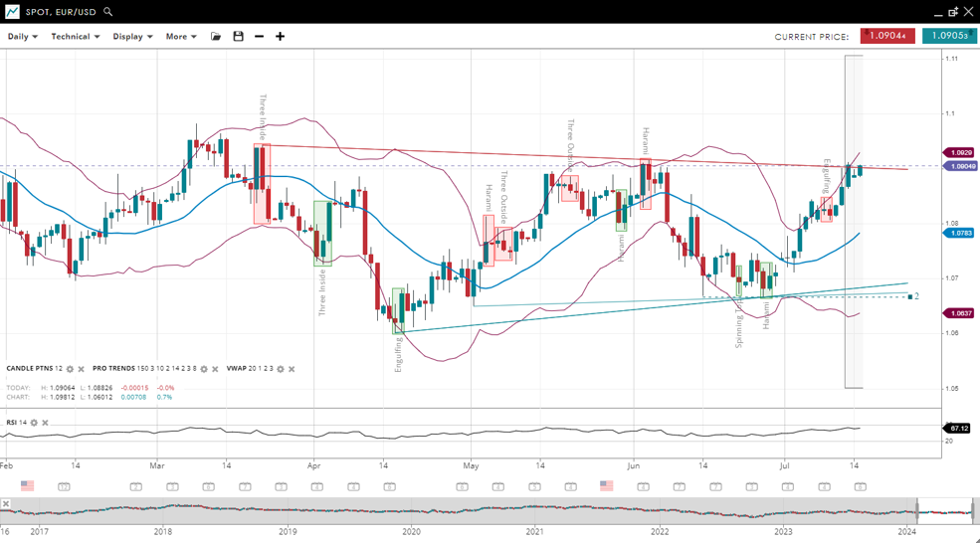980x543 pixels.
Task: Save the chart with the floppy disk icon
Action: point(238,37)
